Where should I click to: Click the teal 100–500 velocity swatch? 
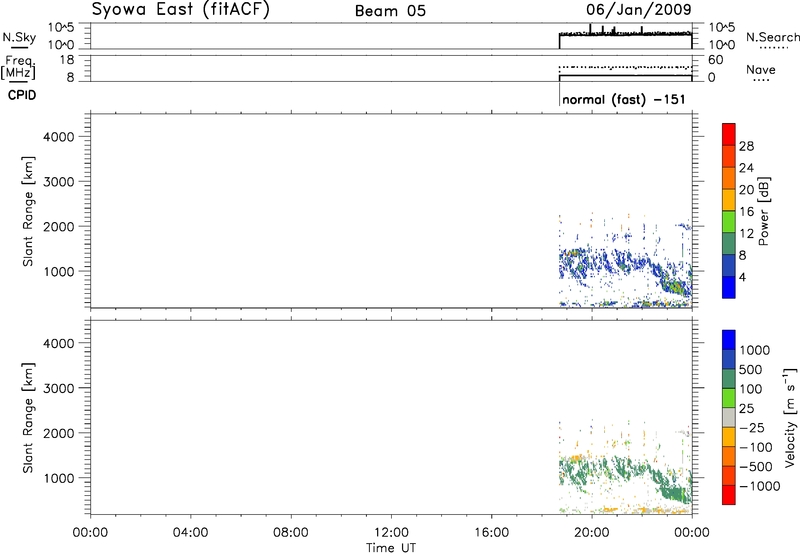click(729, 379)
